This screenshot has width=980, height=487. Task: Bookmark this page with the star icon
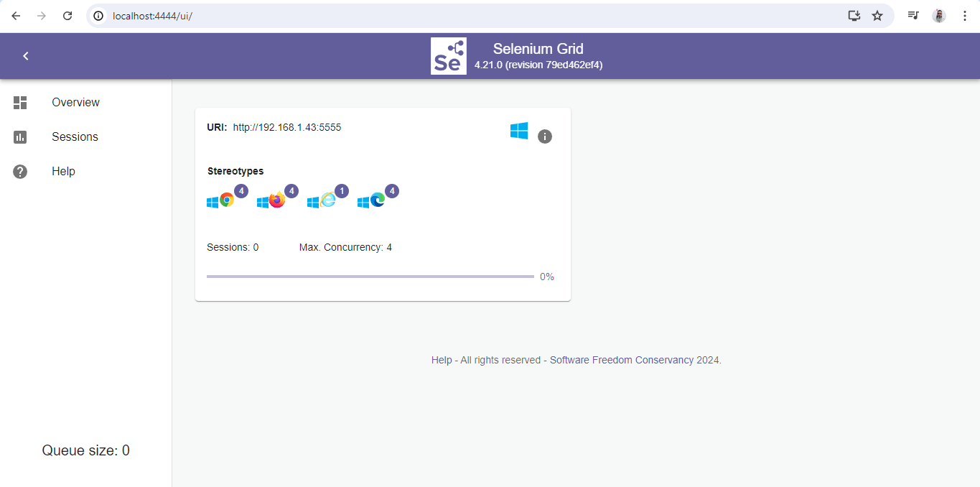877,16
